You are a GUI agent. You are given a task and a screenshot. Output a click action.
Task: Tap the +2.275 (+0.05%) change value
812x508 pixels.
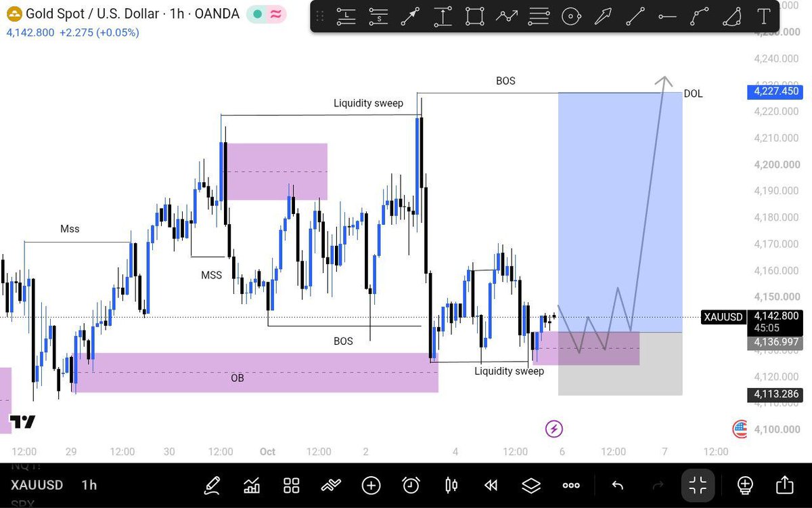coord(99,33)
